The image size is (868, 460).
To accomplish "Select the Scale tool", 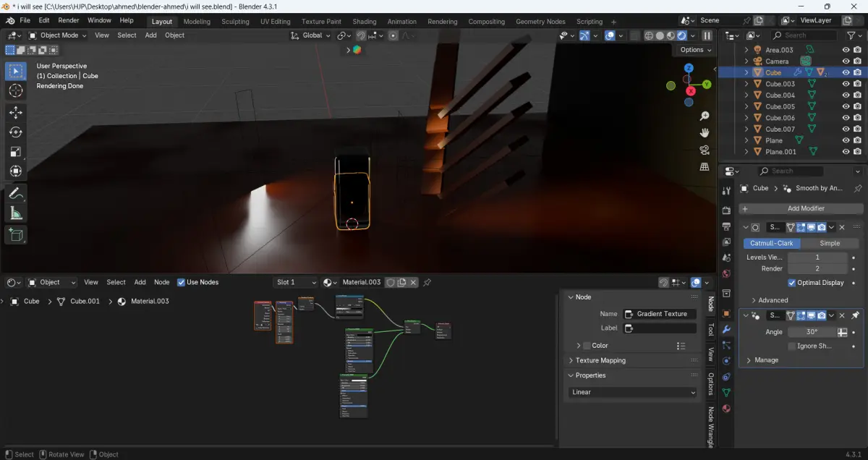I will (x=16, y=152).
